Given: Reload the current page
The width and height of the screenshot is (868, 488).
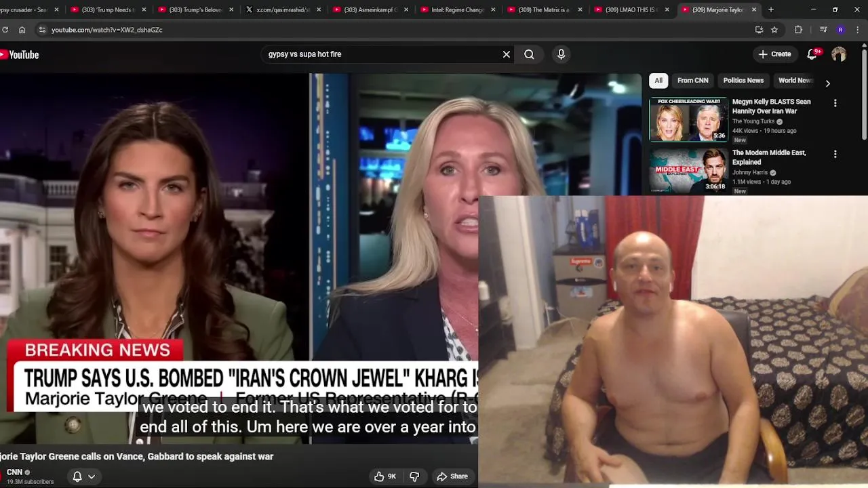Looking at the screenshot, I should click(x=5, y=30).
